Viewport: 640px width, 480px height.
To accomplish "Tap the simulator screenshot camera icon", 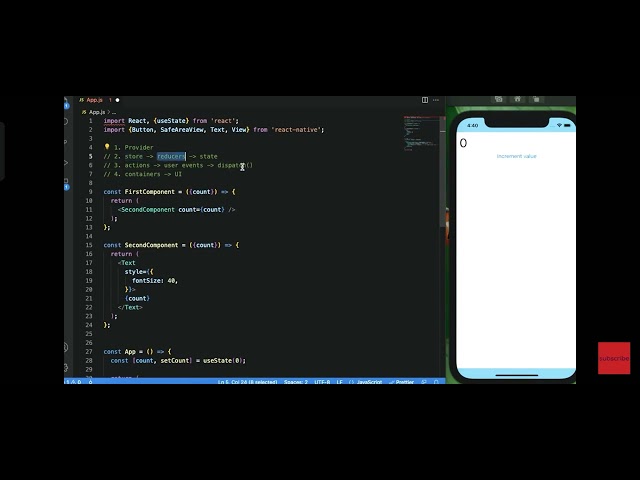I will point(498,99).
